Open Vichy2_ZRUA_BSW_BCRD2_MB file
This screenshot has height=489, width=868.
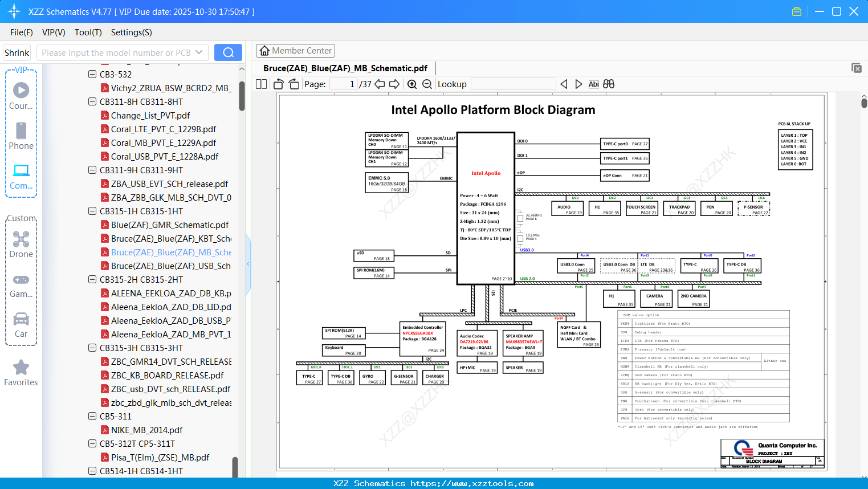171,88
